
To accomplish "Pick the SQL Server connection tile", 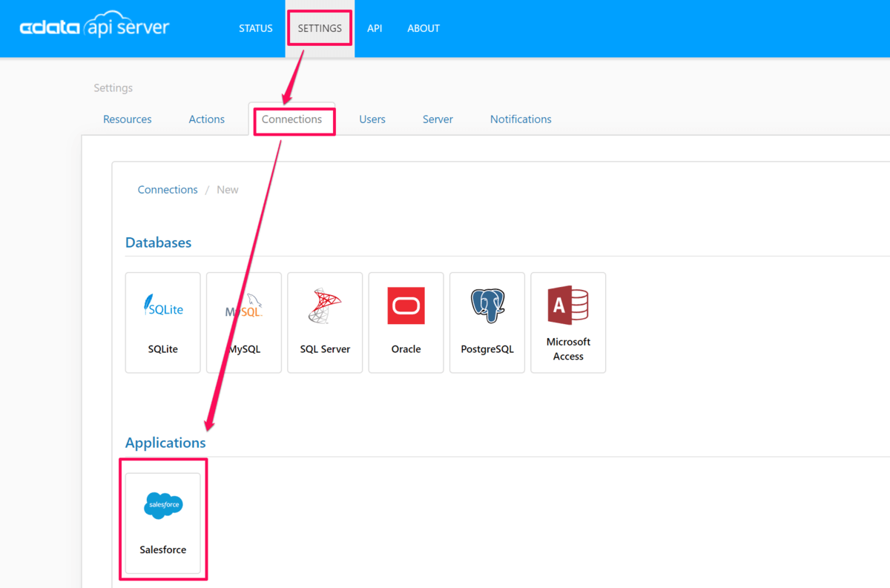I will coord(325,323).
